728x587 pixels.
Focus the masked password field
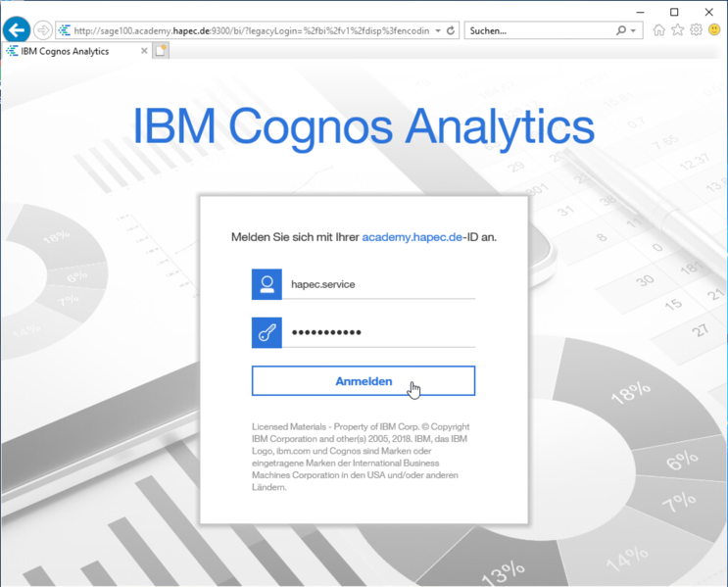(380, 333)
